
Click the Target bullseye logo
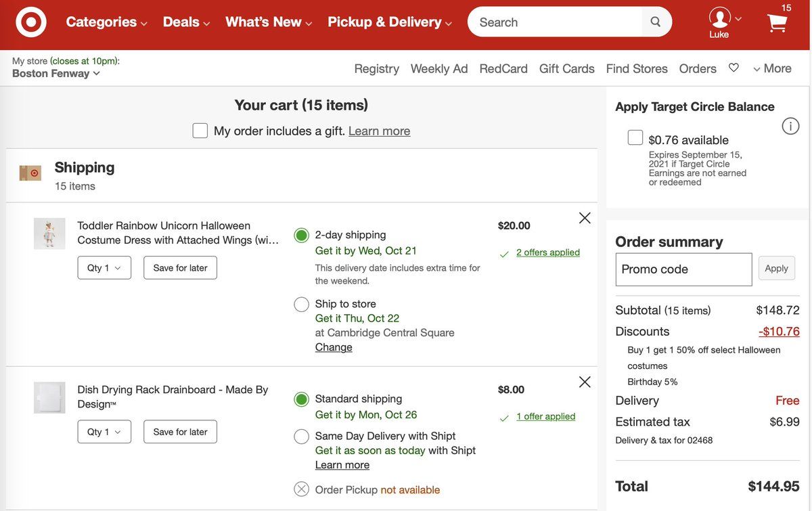(x=31, y=22)
